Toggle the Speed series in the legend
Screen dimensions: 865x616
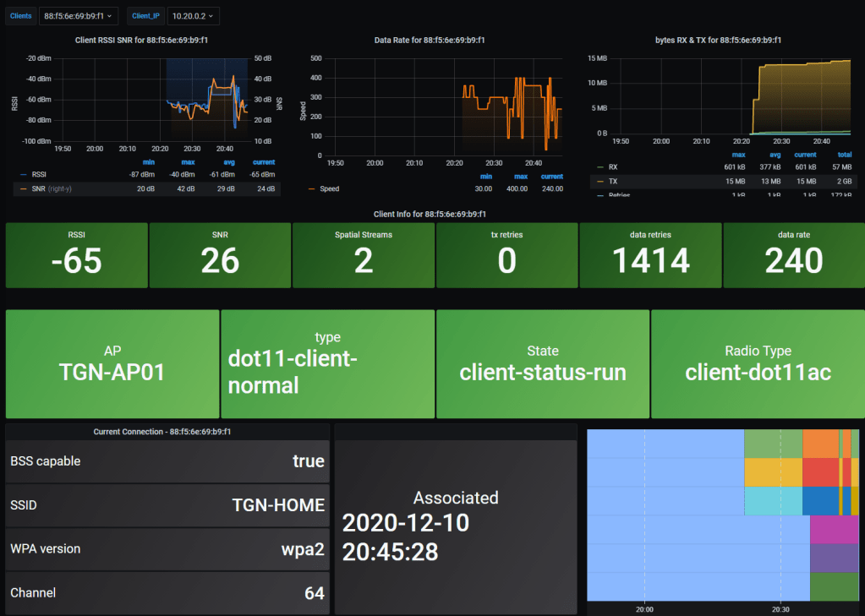(330, 188)
